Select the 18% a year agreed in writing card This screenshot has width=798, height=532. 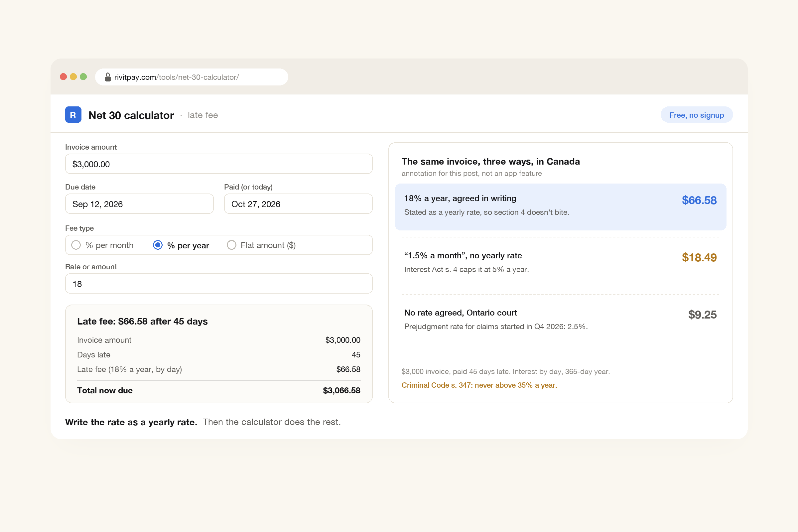pos(561,207)
